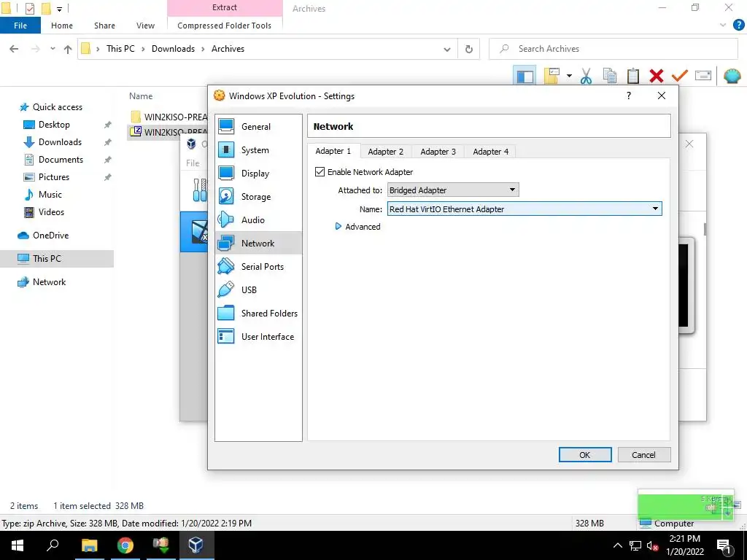Image resolution: width=747 pixels, height=560 pixels.
Task: Open the notification center icon
Action: pos(724,545)
